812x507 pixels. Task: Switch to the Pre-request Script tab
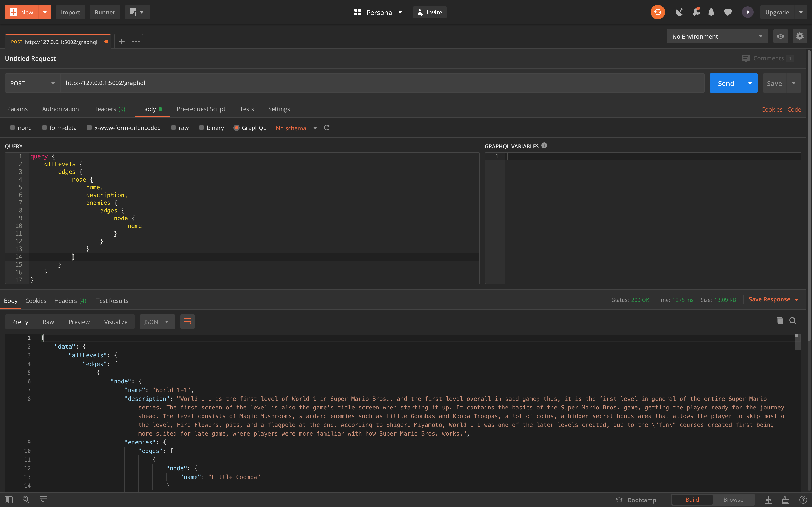point(201,109)
